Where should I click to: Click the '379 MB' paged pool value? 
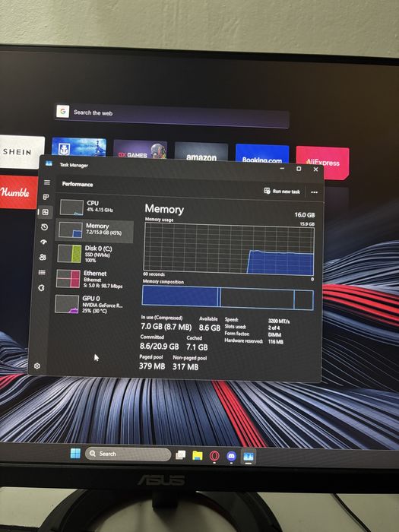[x=152, y=366]
